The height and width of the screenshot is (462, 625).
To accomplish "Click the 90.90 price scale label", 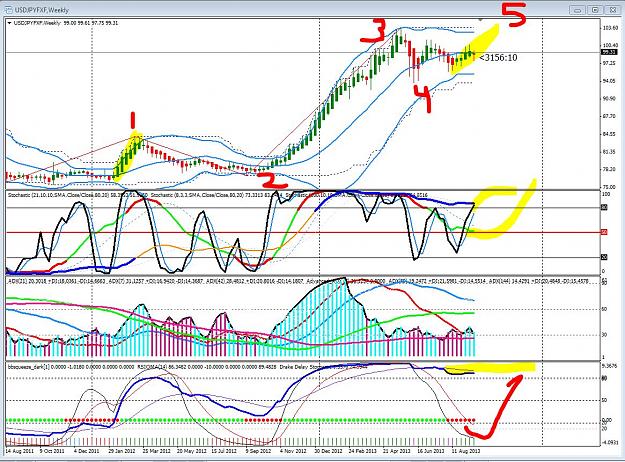I will (x=609, y=98).
